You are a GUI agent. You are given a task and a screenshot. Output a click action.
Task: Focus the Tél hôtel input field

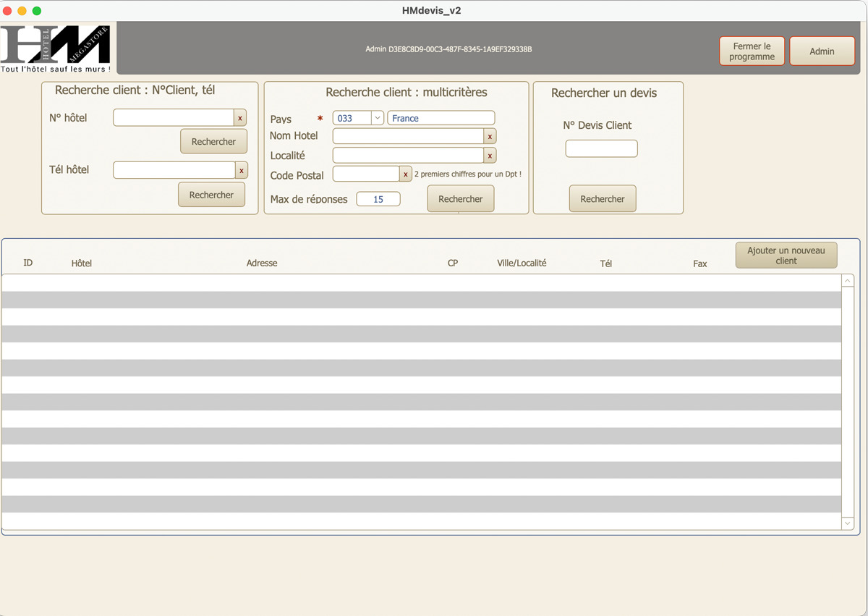click(174, 170)
